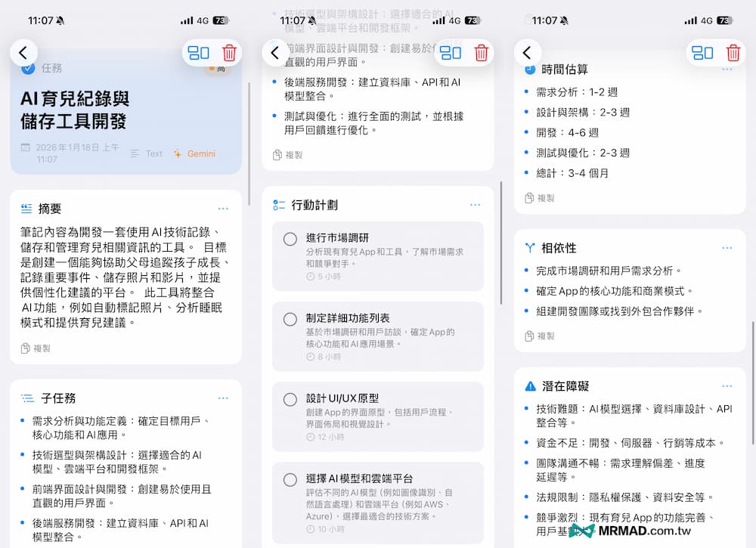The width and height of the screenshot is (756, 548).
Task: Open the kanban layout icon at top right
Action: [702, 53]
